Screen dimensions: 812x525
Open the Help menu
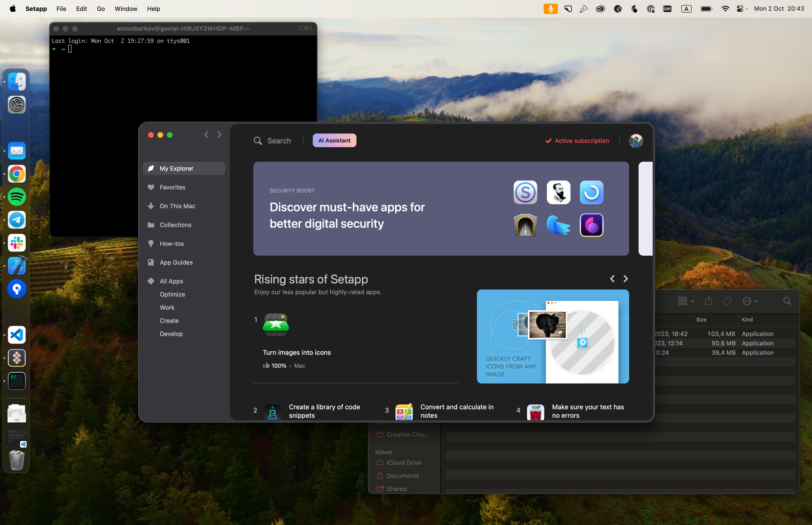[x=153, y=8]
